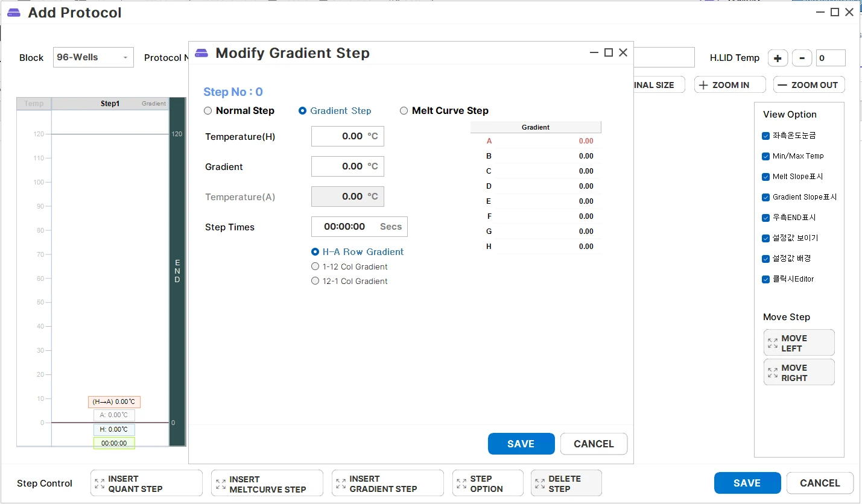Click the Step1 column header
Screen dimensions: 862x504
[x=110, y=104]
